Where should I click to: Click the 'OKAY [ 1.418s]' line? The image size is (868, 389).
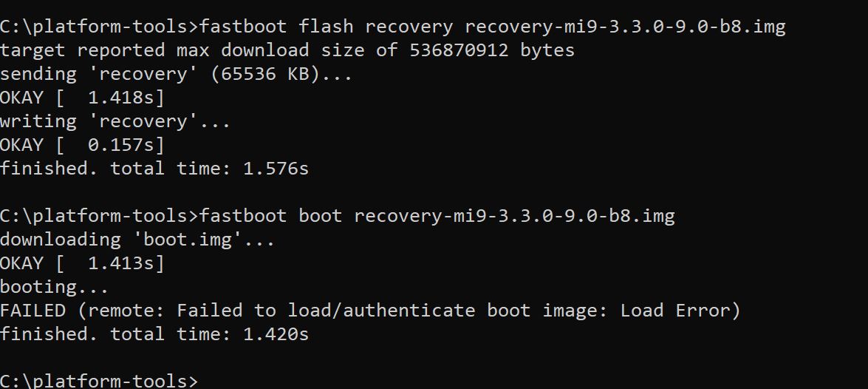tap(83, 98)
